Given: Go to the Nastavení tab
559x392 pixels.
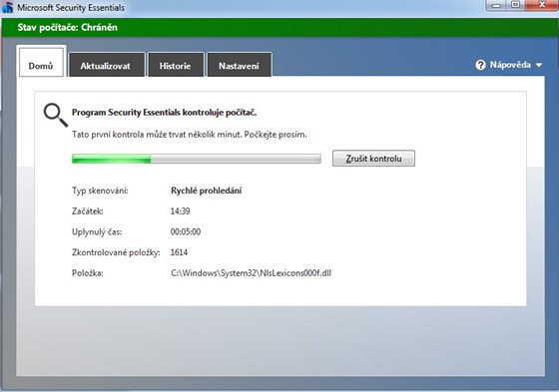Looking at the screenshot, I should coord(240,65).
